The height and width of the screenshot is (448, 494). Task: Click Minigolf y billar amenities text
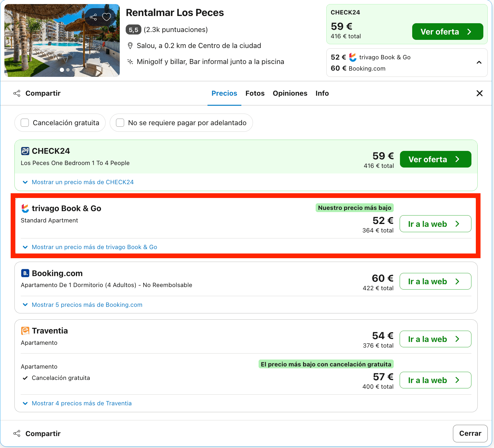[x=210, y=61]
